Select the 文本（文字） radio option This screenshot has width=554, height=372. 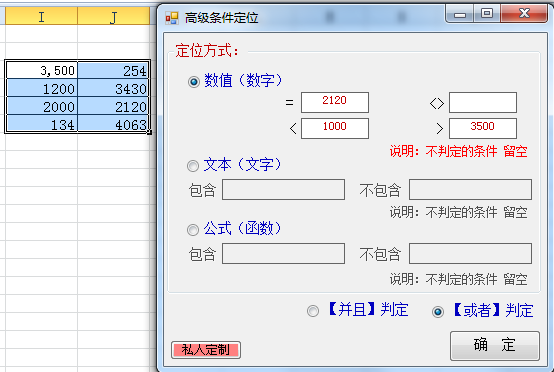[193, 166]
